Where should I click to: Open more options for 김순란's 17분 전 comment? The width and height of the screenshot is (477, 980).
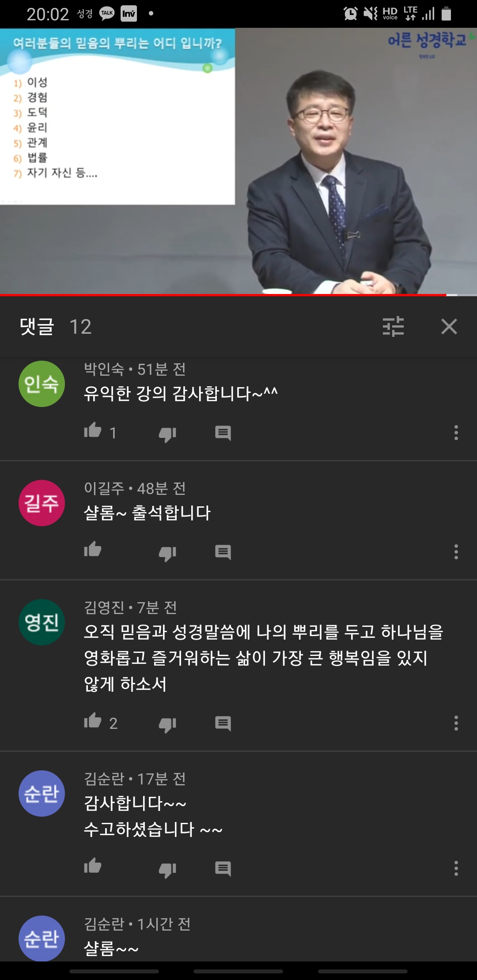[x=456, y=868]
